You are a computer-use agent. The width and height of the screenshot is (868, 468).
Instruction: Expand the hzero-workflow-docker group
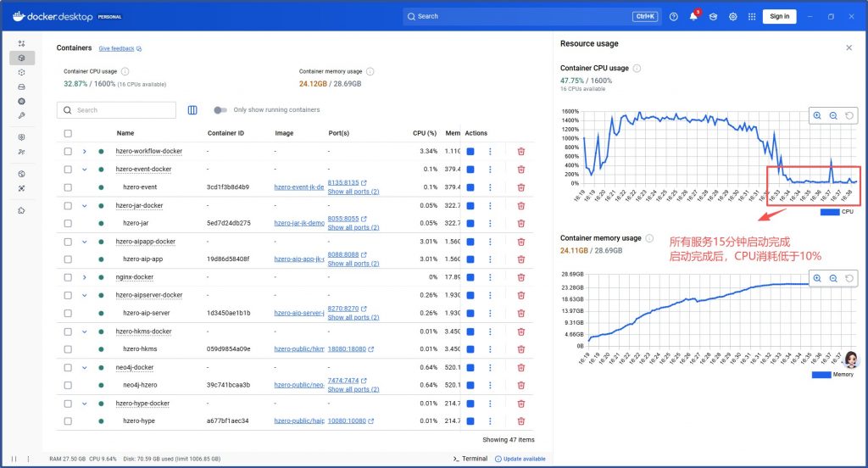85,151
